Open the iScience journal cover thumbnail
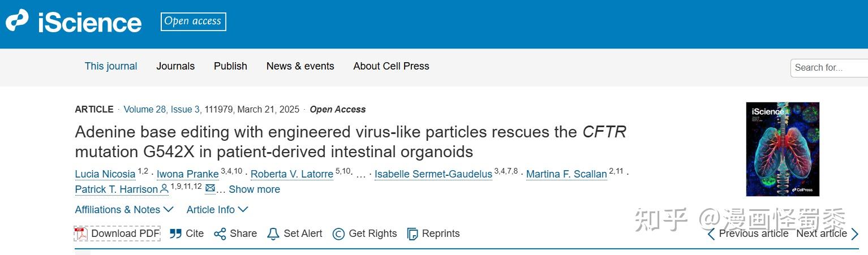 tap(783, 149)
